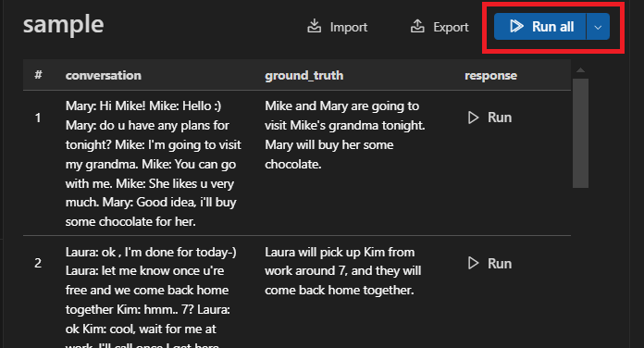Click the response column header
The height and width of the screenshot is (348, 644).
[490, 76]
